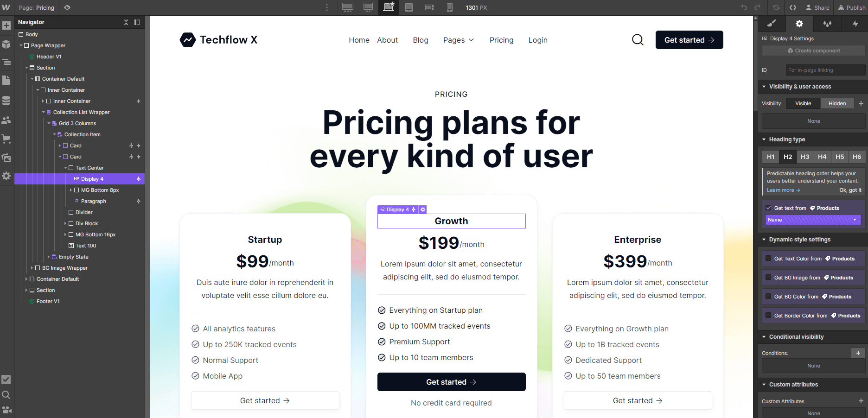The width and height of the screenshot is (868, 418).
Task: Set visibility to Visible
Action: point(803,103)
